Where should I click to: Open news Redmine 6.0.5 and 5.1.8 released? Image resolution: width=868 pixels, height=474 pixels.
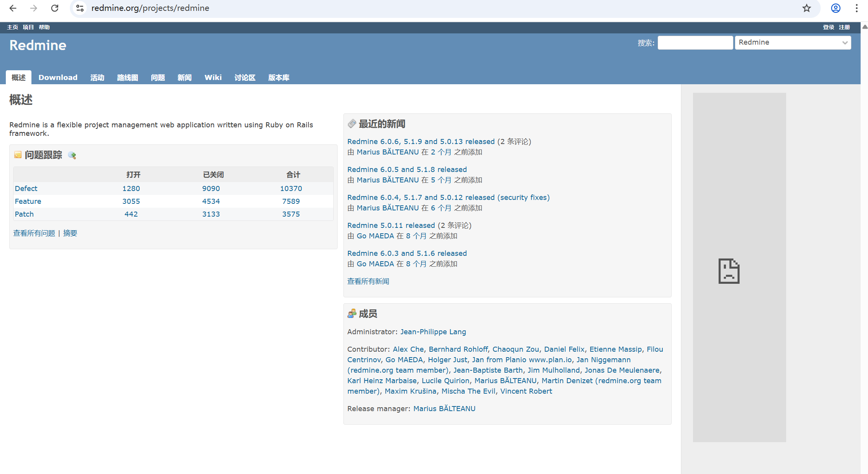[x=407, y=169]
